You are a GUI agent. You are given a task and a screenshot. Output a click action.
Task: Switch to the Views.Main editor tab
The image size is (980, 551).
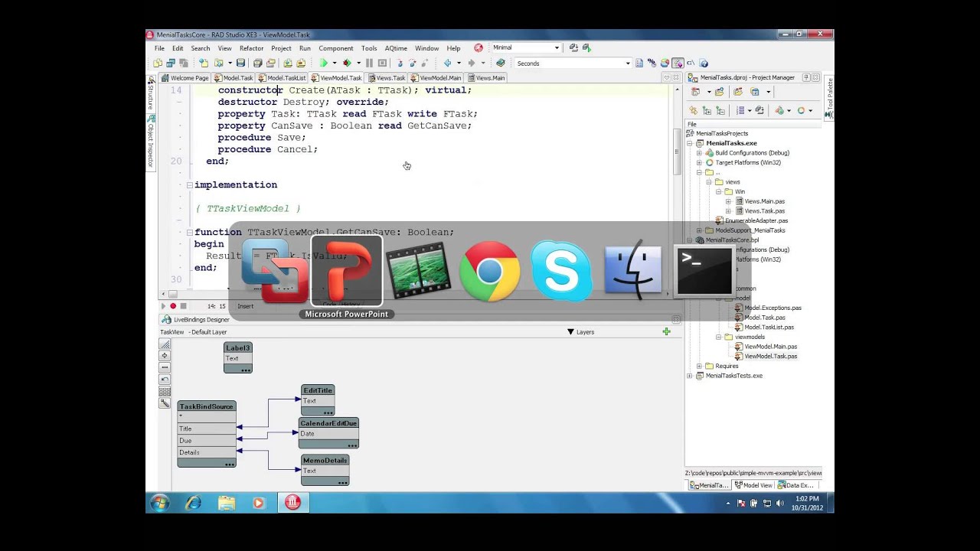tap(486, 77)
